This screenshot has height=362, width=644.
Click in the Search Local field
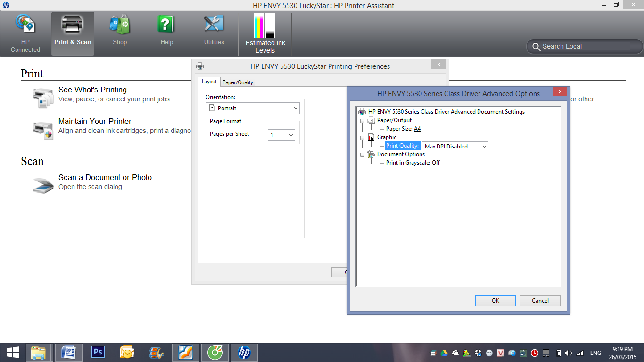(585, 46)
